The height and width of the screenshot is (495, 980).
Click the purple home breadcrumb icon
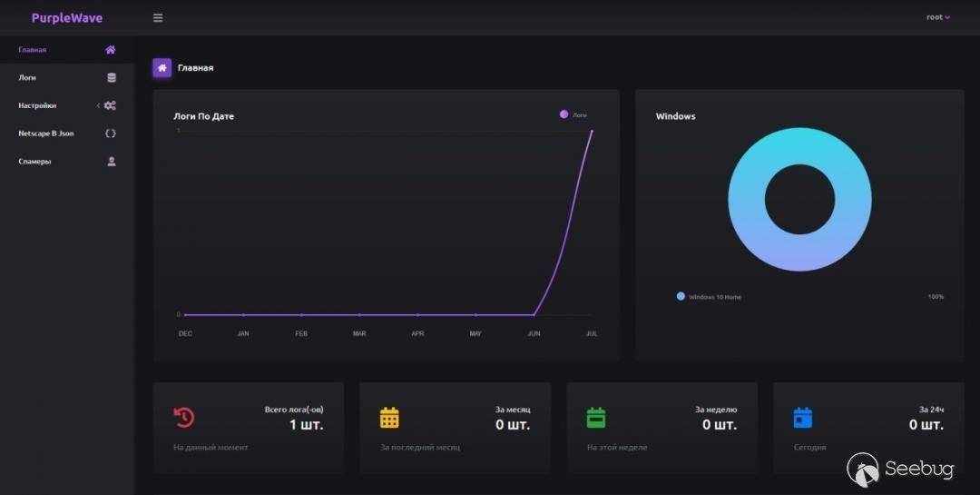click(x=162, y=68)
